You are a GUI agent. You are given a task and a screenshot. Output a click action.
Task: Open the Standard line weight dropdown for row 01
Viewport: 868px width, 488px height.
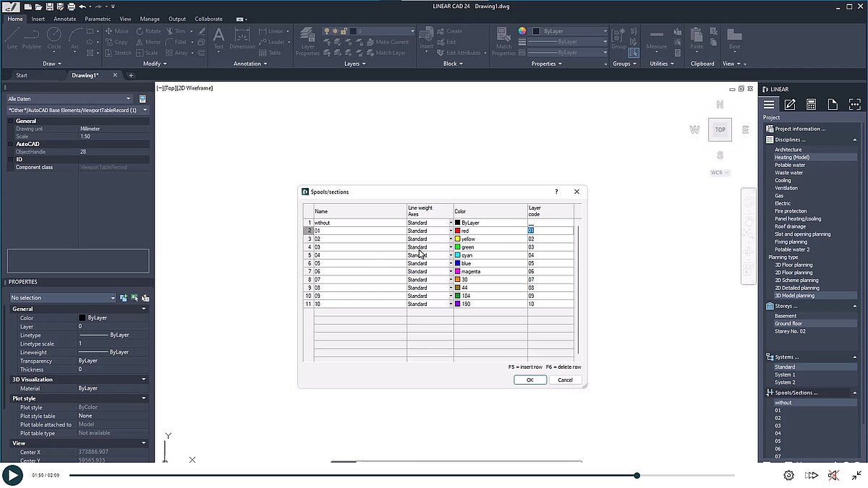(449, 230)
